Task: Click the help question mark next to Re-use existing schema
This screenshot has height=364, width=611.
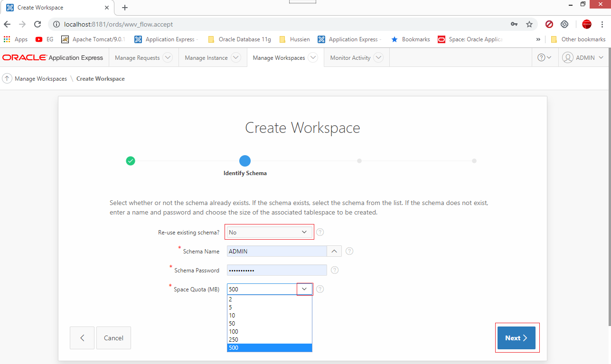Action: click(320, 232)
